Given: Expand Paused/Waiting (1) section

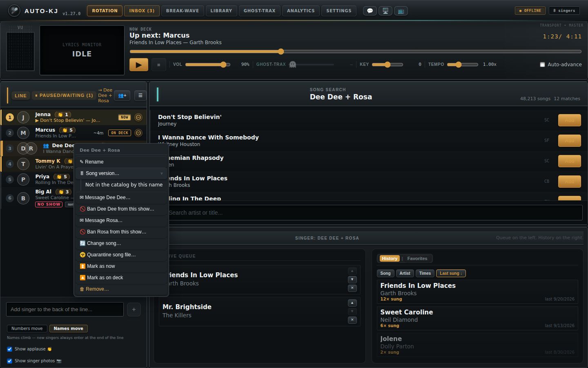Looking at the screenshot, I should click(64, 95).
